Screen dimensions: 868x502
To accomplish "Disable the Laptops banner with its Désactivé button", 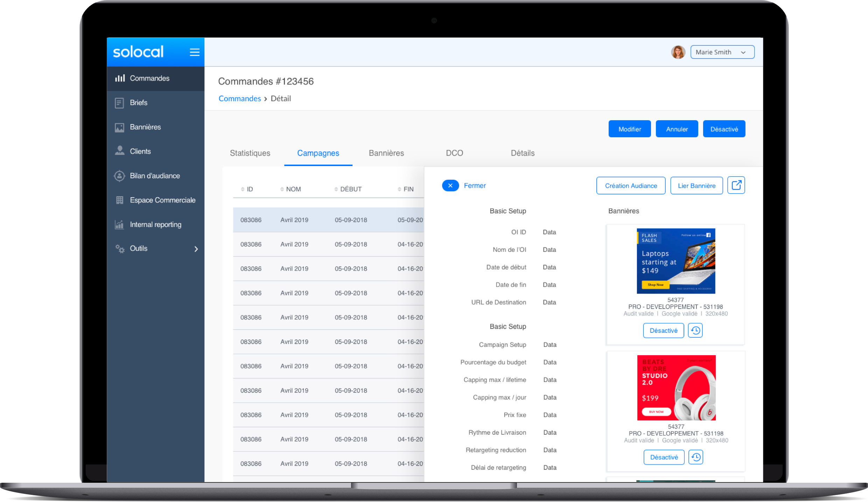I will tap(663, 330).
